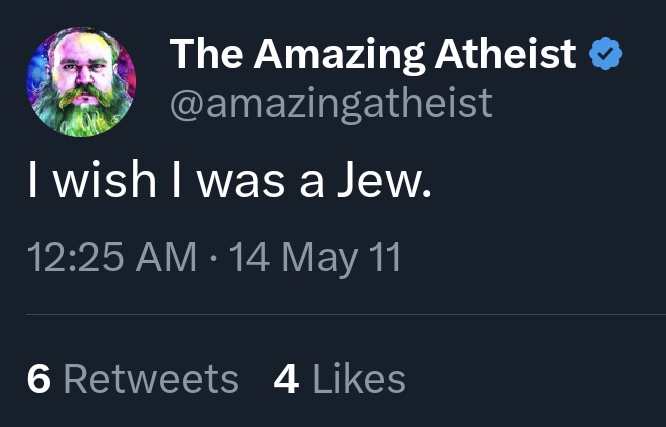Screen dimensions: 666x427
Task: Click the word 'wish' in the tweet
Action: tap(104, 178)
